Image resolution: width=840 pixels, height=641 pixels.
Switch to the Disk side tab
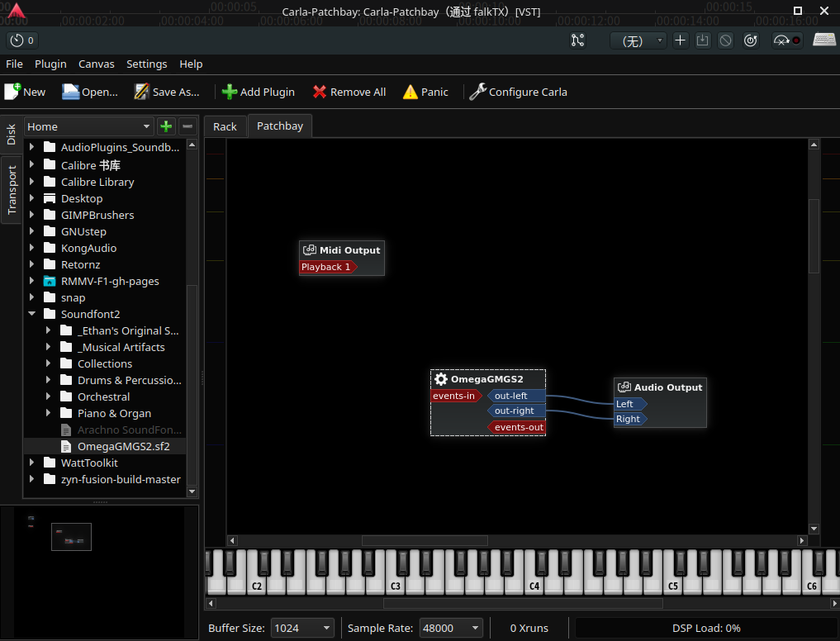[x=12, y=135]
